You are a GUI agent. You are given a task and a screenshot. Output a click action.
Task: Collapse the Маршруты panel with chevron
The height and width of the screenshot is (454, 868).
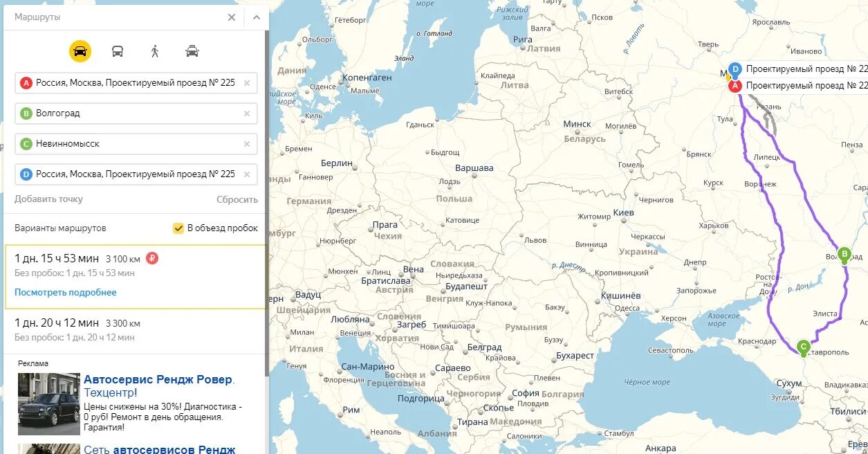click(256, 17)
